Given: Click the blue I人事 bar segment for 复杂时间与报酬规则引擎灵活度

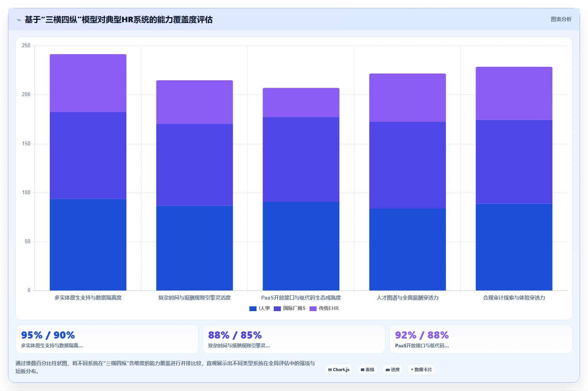Looking at the screenshot, I should pyautogui.click(x=194, y=248).
